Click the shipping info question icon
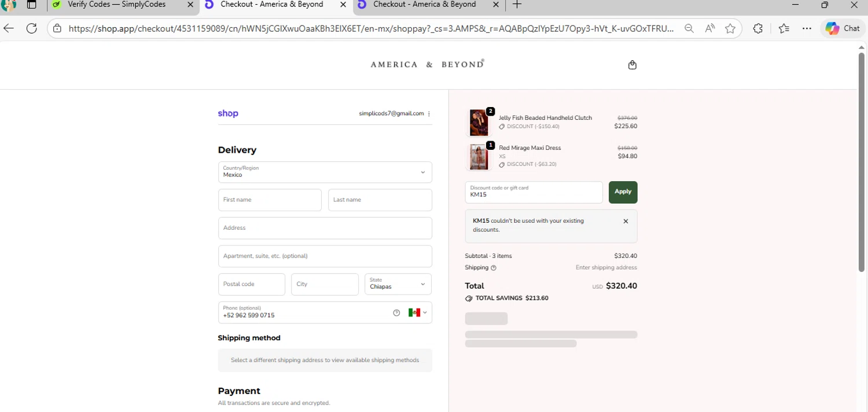The height and width of the screenshot is (412, 868). [494, 268]
